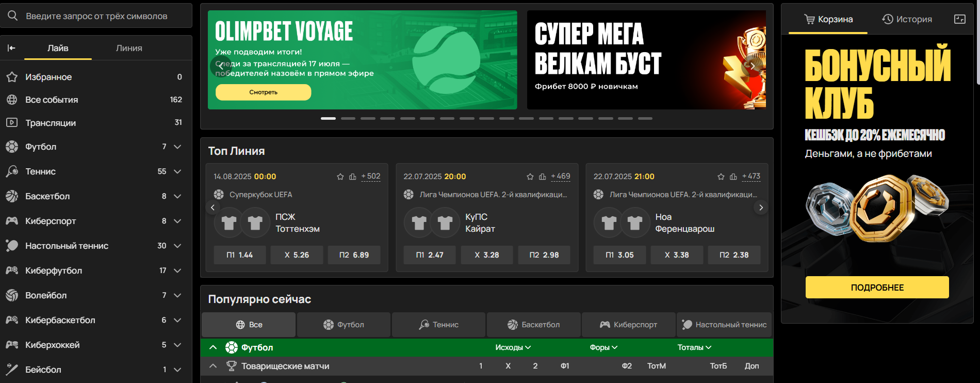The height and width of the screenshot is (383, 980).
Task: Click the Настольный теннис paddle icon in sidebar
Action: coord(12,246)
